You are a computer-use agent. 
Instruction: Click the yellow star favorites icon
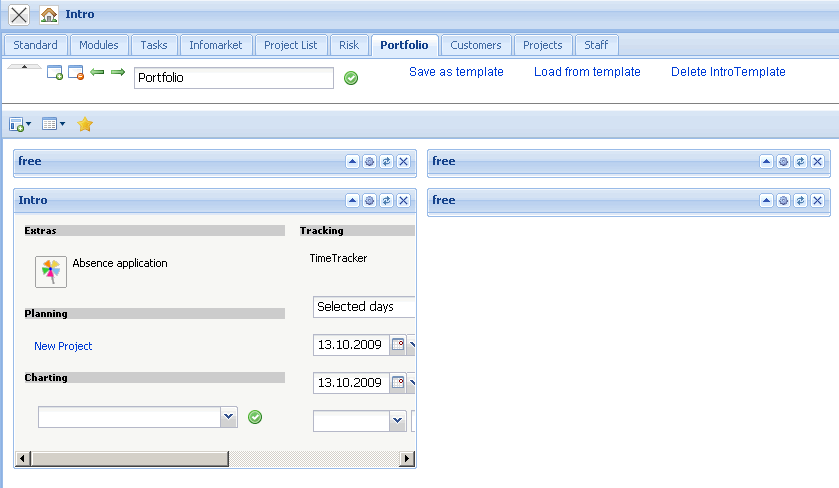click(85, 124)
